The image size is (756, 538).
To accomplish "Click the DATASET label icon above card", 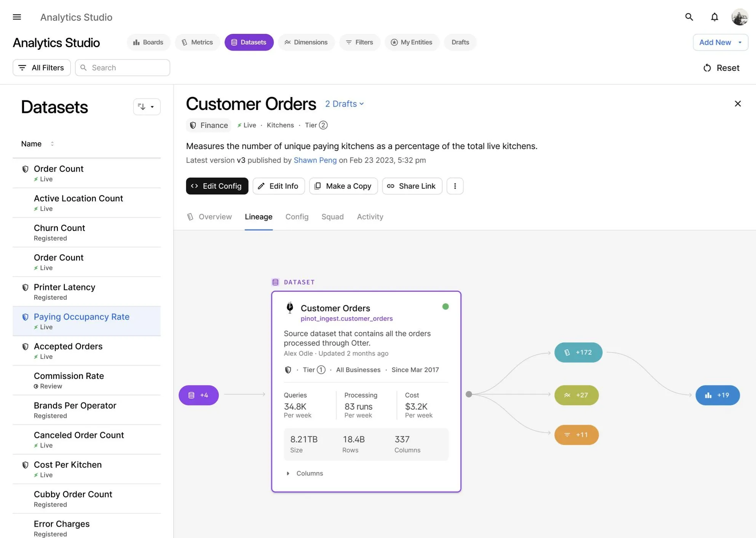I will [x=275, y=282].
